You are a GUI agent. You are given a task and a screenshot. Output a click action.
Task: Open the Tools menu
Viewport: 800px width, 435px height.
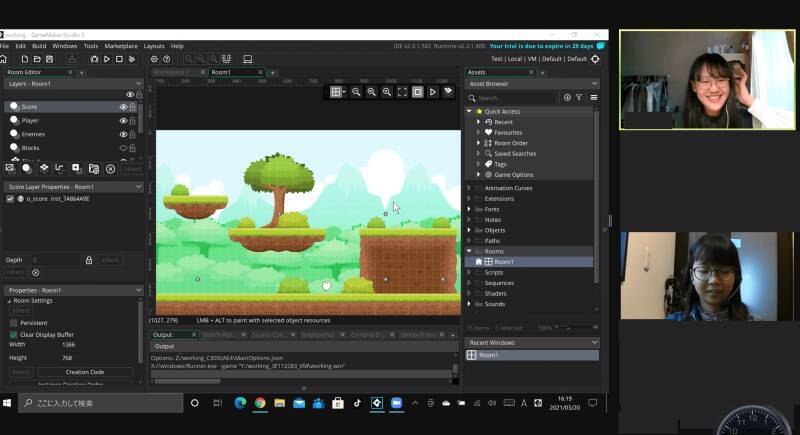click(x=91, y=46)
